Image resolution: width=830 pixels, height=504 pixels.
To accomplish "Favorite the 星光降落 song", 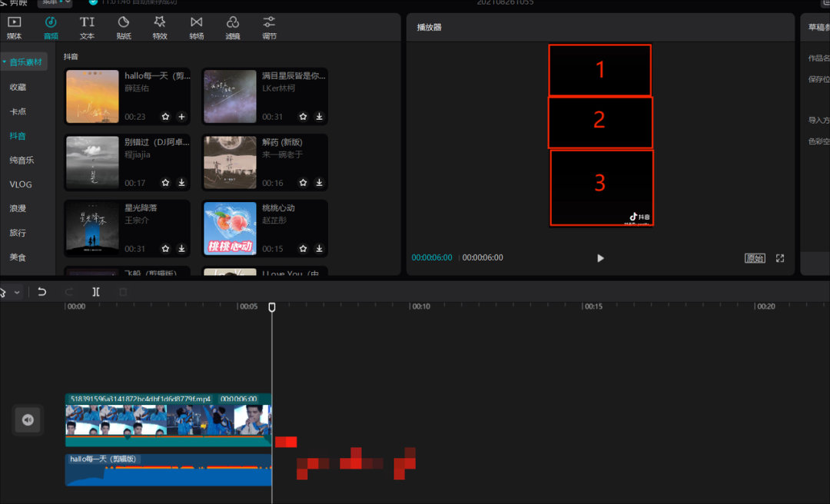I will (166, 248).
